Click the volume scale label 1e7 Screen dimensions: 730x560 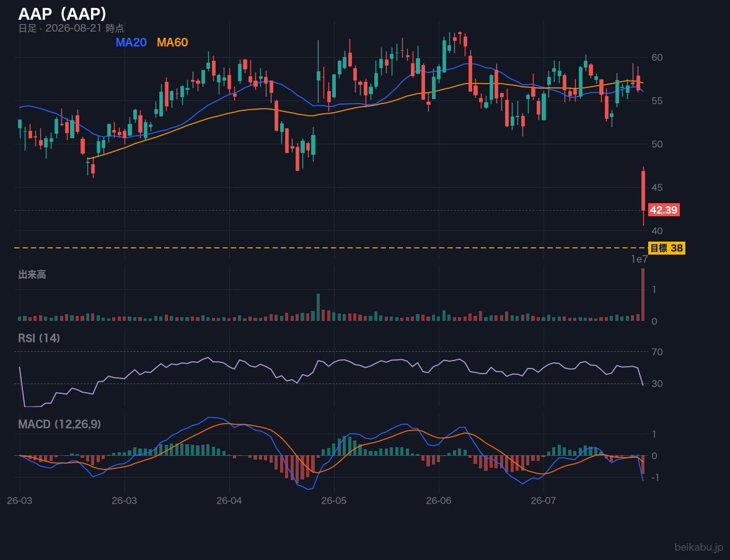(x=640, y=260)
